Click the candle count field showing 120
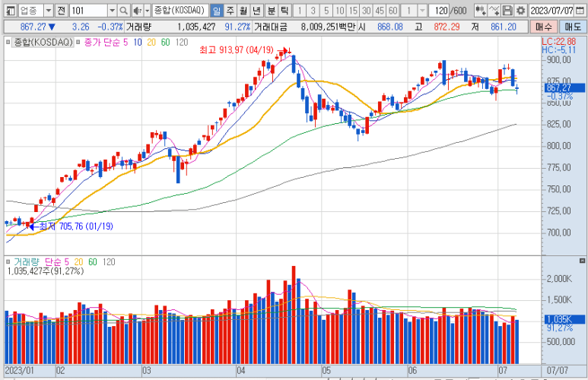 point(437,11)
